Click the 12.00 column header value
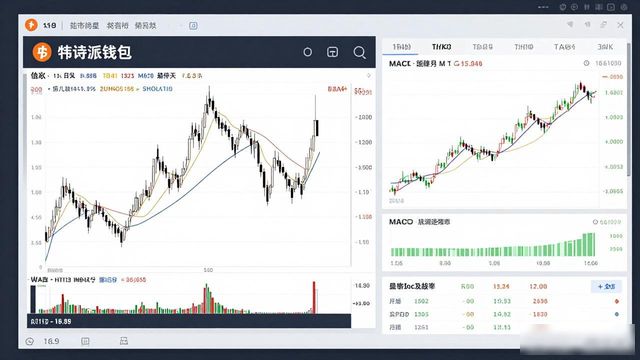The width and height of the screenshot is (640, 360). [538, 287]
